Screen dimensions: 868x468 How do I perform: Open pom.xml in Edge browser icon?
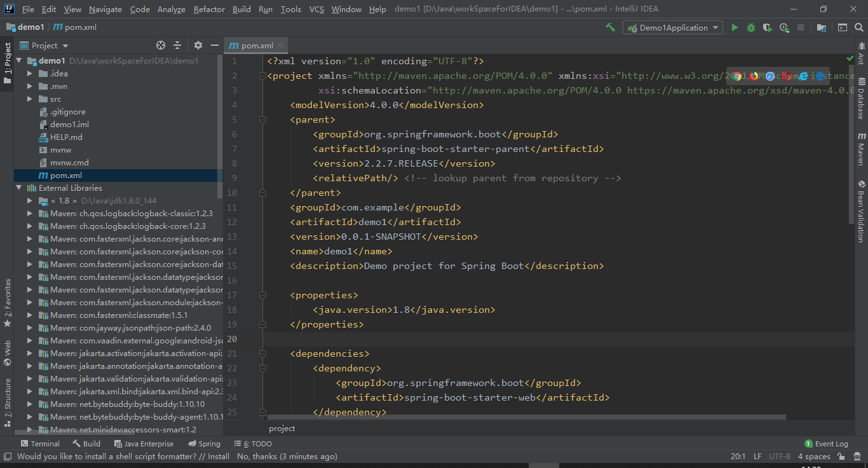click(820, 76)
